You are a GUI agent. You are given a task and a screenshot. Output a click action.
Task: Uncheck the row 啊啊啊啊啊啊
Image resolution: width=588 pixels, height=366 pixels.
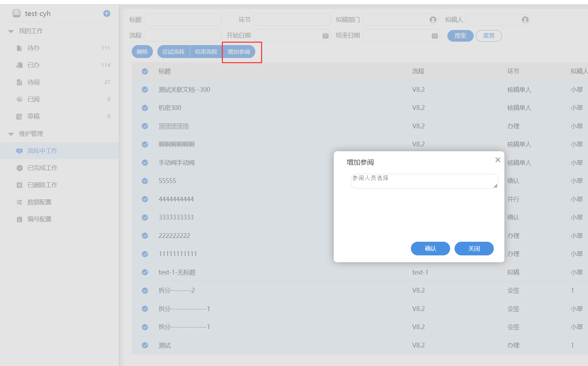click(145, 144)
